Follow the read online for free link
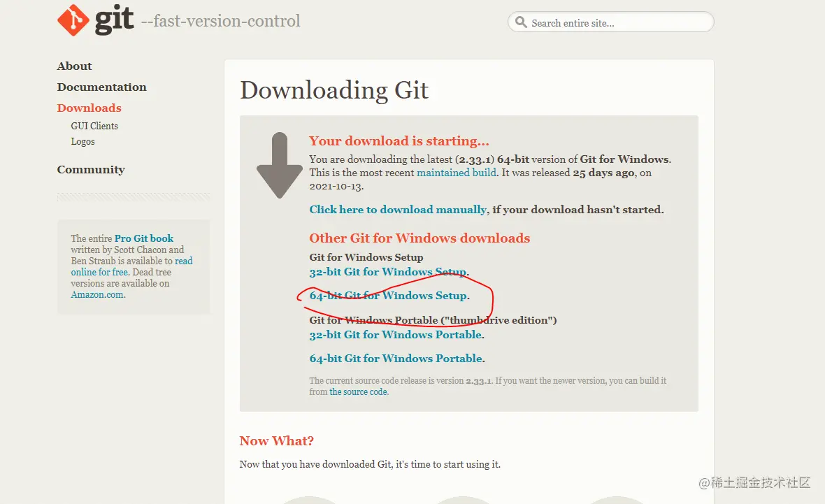825x504 pixels. point(131,266)
